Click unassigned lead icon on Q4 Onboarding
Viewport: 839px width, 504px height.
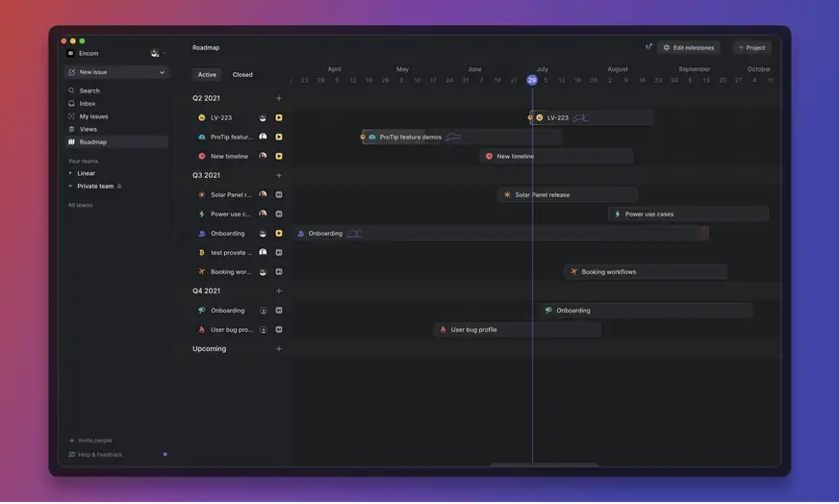coord(264,311)
